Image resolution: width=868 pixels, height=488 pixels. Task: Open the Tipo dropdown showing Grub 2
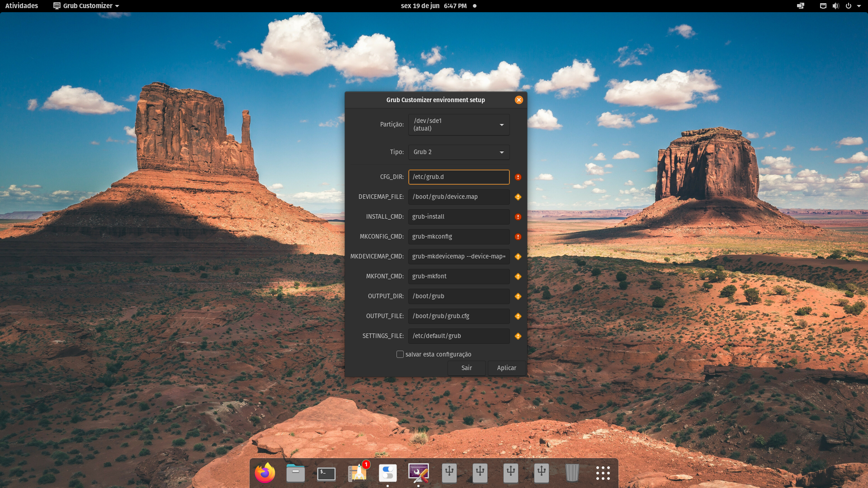click(x=459, y=152)
